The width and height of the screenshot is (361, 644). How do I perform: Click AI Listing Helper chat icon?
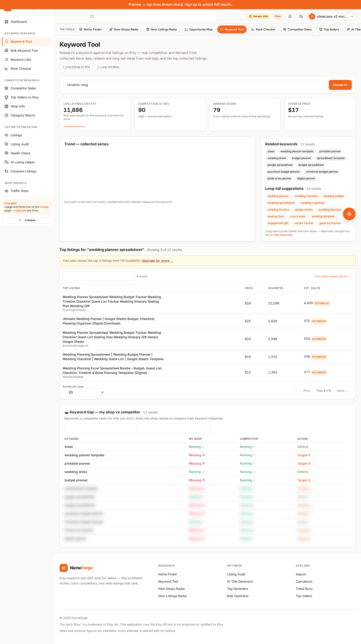[x=7, y=162]
